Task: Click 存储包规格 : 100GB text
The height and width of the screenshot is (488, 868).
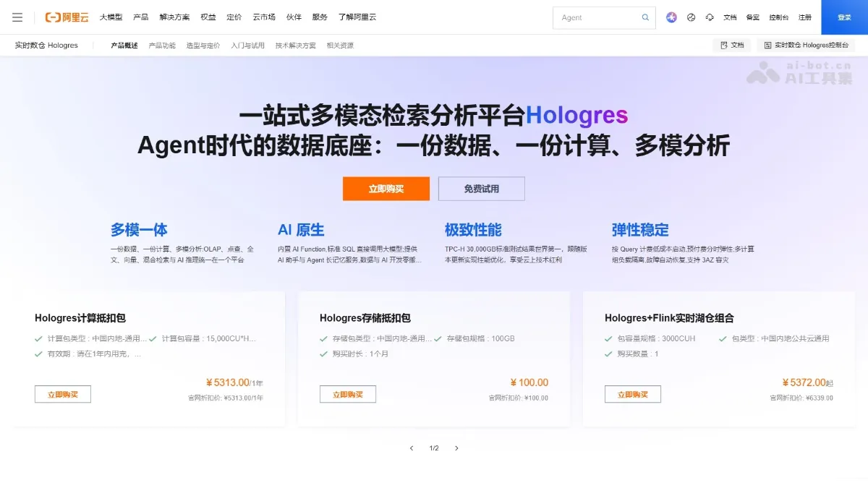Action: [480, 338]
